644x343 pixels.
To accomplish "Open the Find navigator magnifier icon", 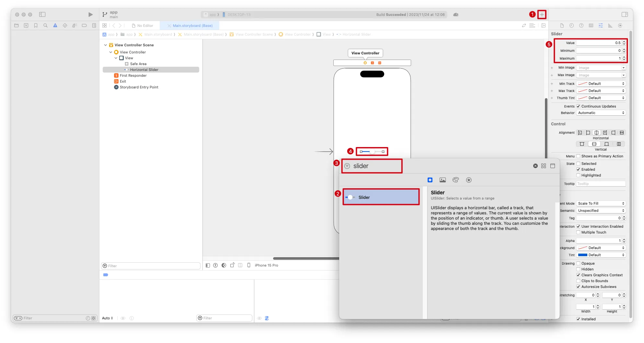I will click(45, 26).
